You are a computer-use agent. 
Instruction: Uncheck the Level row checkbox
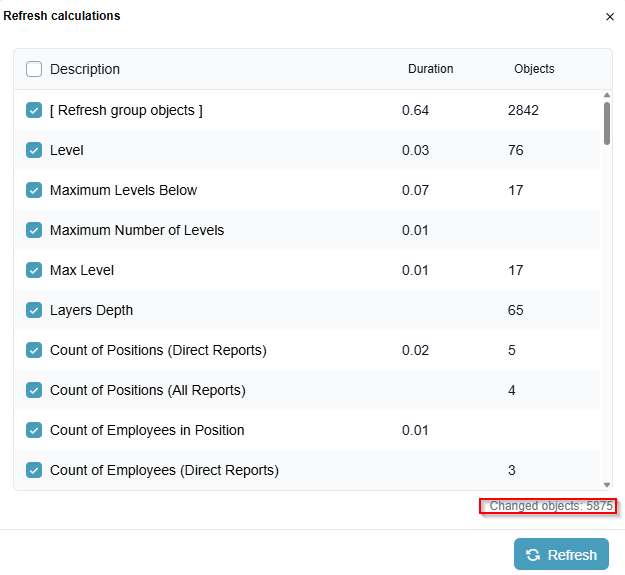click(x=34, y=150)
